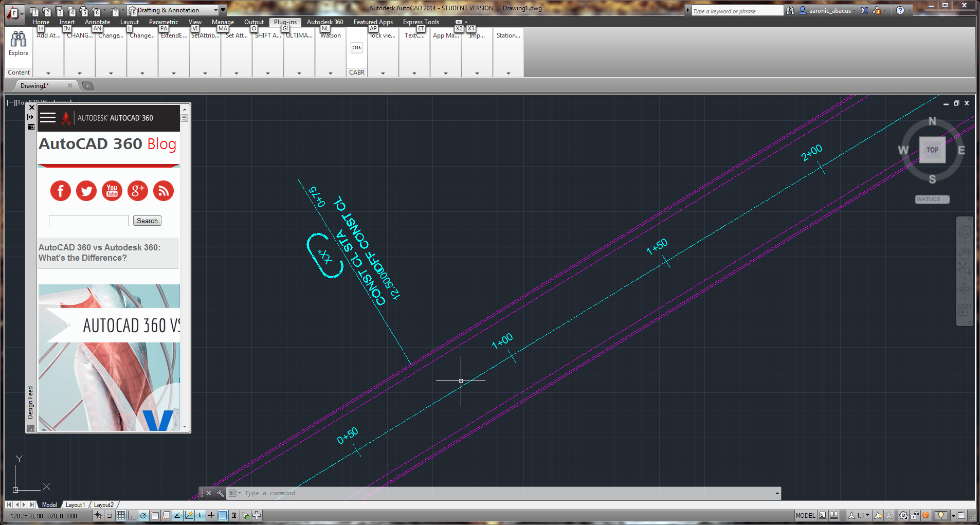Image resolution: width=980 pixels, height=525 pixels.
Task: Toggle the toolbar/window lock in status bar
Action: (915, 516)
